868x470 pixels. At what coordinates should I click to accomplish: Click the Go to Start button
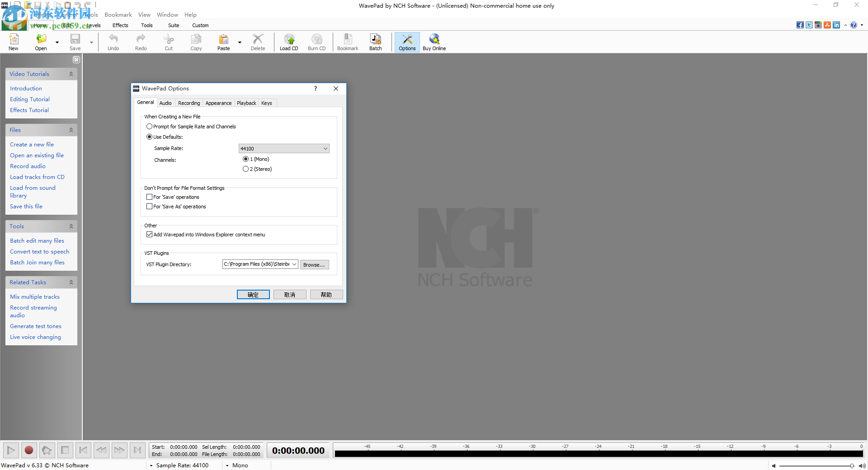83,450
